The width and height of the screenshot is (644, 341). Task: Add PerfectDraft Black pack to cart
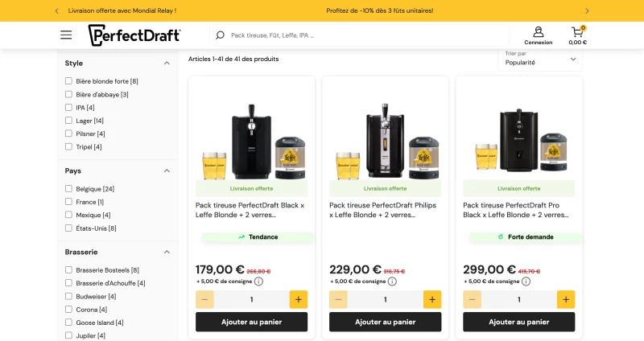[251, 323]
